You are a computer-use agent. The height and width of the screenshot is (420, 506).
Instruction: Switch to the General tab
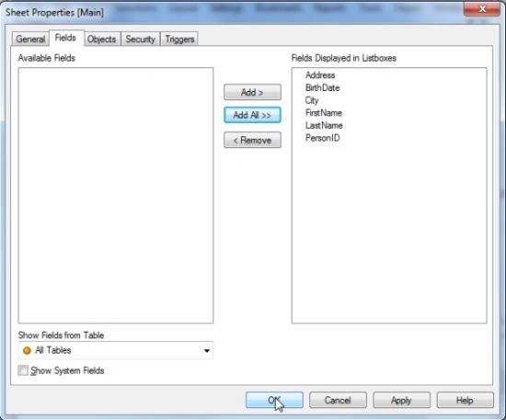coord(30,39)
